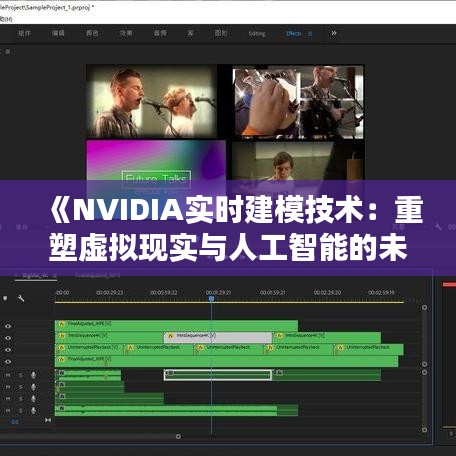Image resolution: width=456 pixels, height=456 pixels.
Task: Select the white-outlined selected audio clip
Action: [218, 375]
